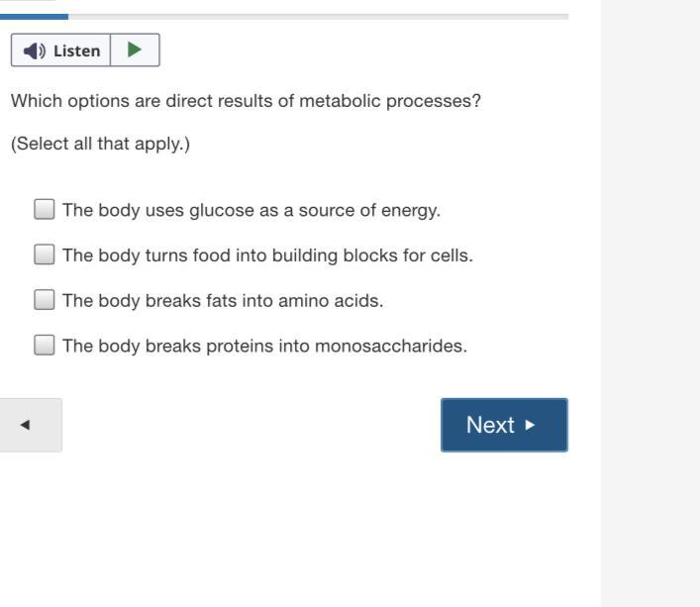700x607 pixels.
Task: Click the '(Select all that apply.)' instruction
Action: click(100, 145)
